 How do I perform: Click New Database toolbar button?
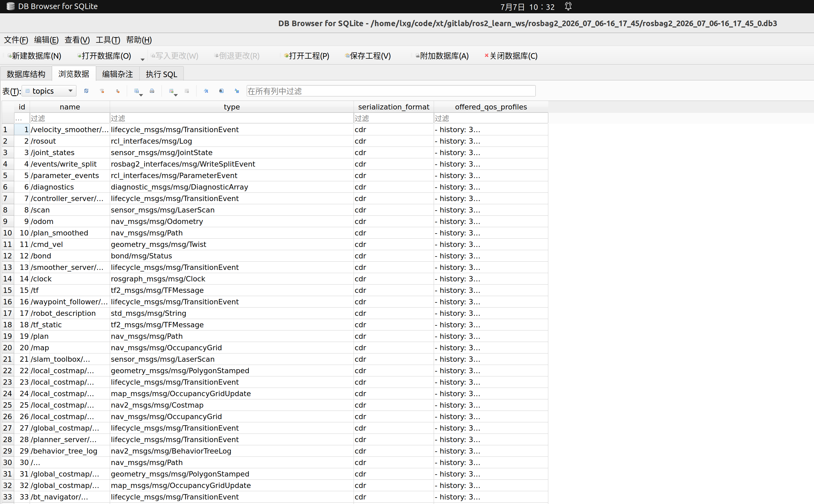click(35, 56)
